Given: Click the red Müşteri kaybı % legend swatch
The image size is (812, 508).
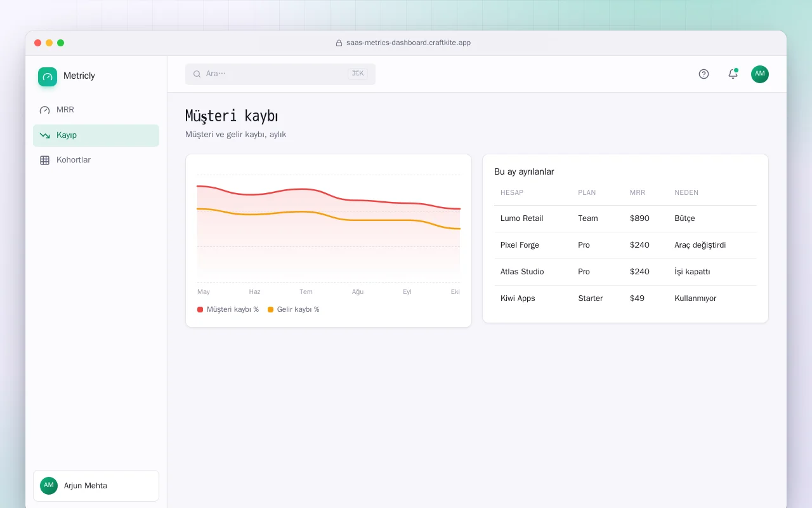Looking at the screenshot, I should pos(200,310).
